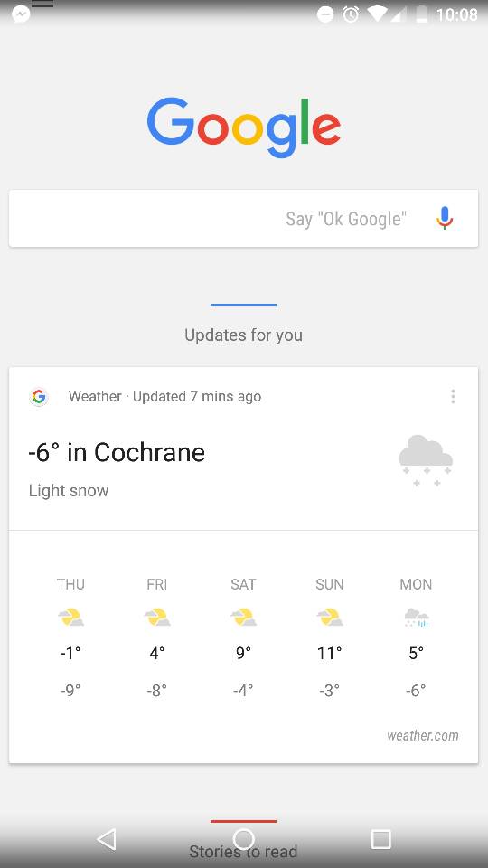This screenshot has width=488, height=868.
Task: Open recent apps with square button
Action: click(380, 839)
